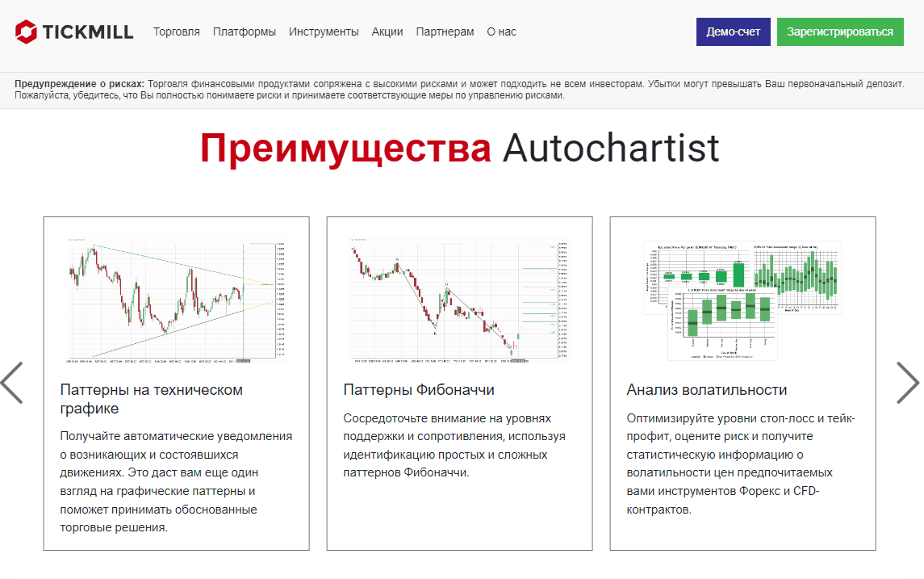Screen dimensions: 924x579
Task: Open the triangle pattern chart thumbnail
Action: click(x=176, y=300)
